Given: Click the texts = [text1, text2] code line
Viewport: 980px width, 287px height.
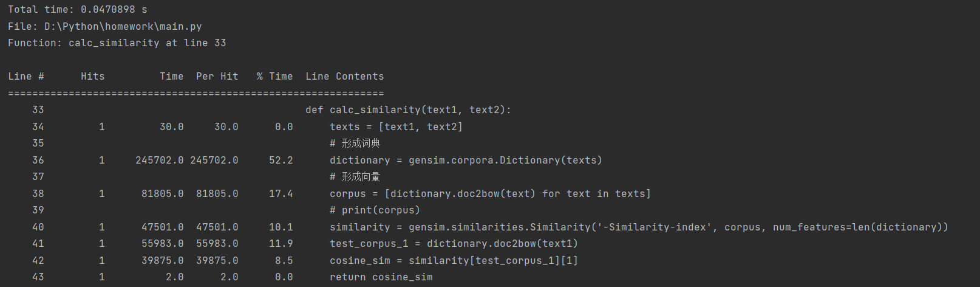Looking at the screenshot, I should point(396,127).
